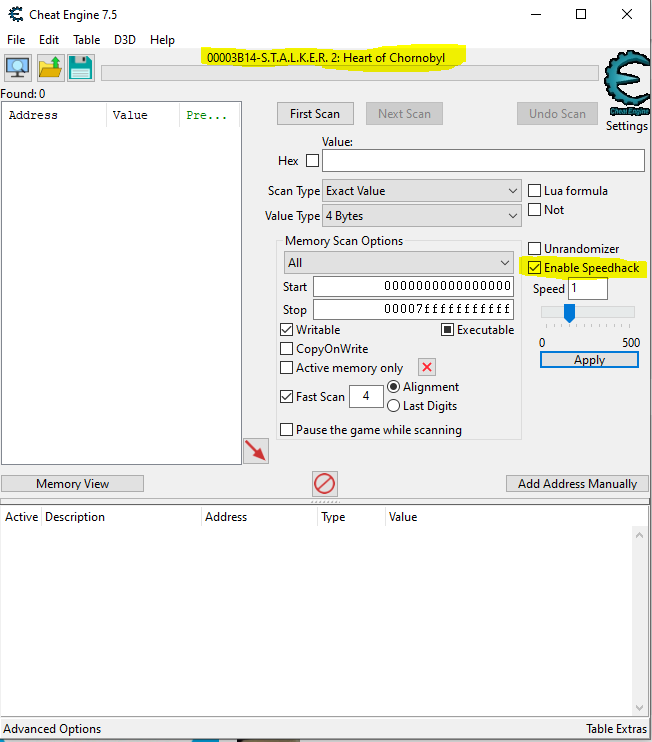Viewport: 652px width, 742px height.
Task: Open the Help menu
Action: click(162, 40)
